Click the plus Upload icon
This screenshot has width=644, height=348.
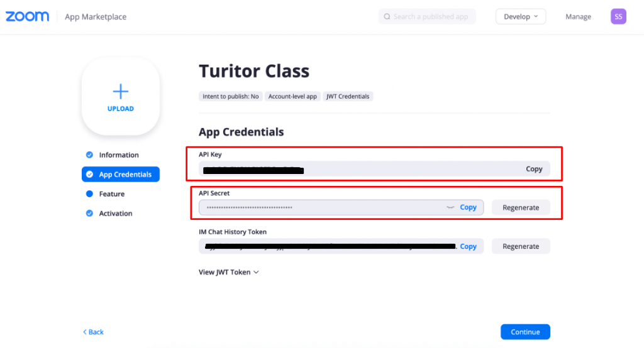(x=120, y=91)
